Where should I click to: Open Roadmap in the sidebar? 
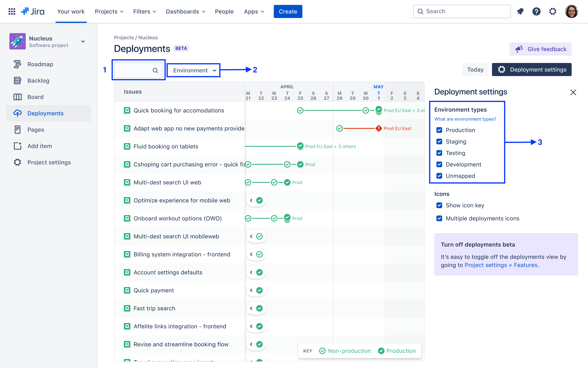tap(40, 64)
